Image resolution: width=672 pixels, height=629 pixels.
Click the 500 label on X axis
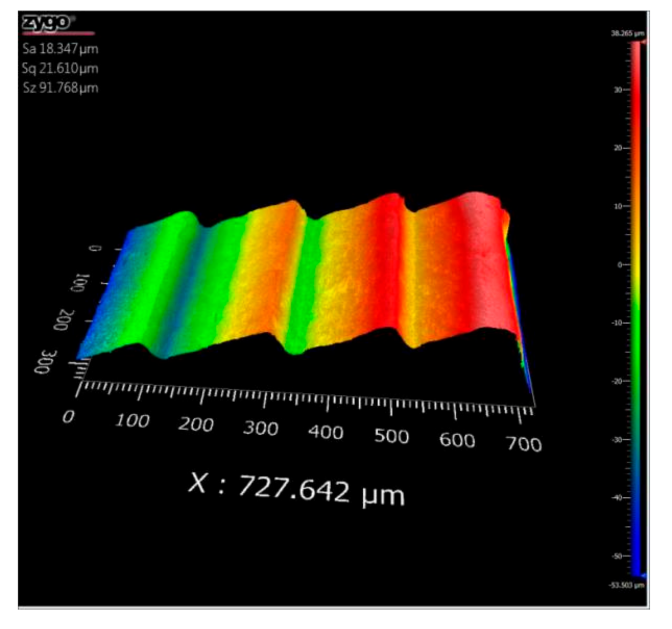pyautogui.click(x=391, y=436)
